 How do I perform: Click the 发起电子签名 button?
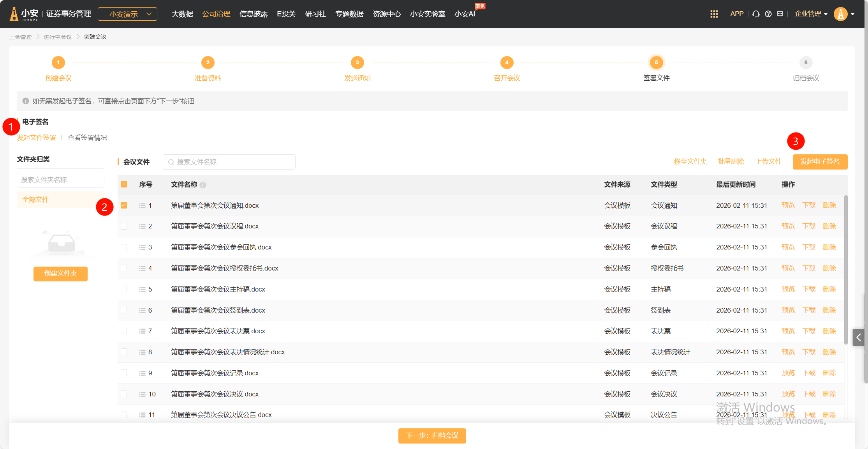pyautogui.click(x=820, y=162)
